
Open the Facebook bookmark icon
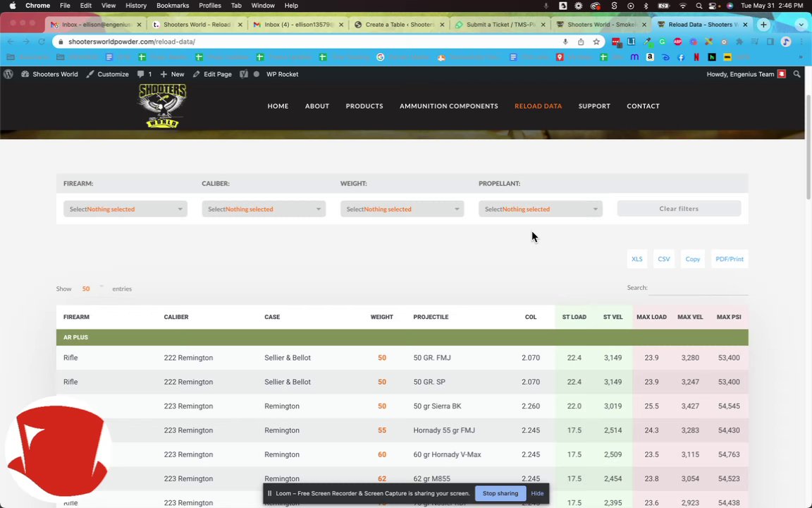point(681,57)
